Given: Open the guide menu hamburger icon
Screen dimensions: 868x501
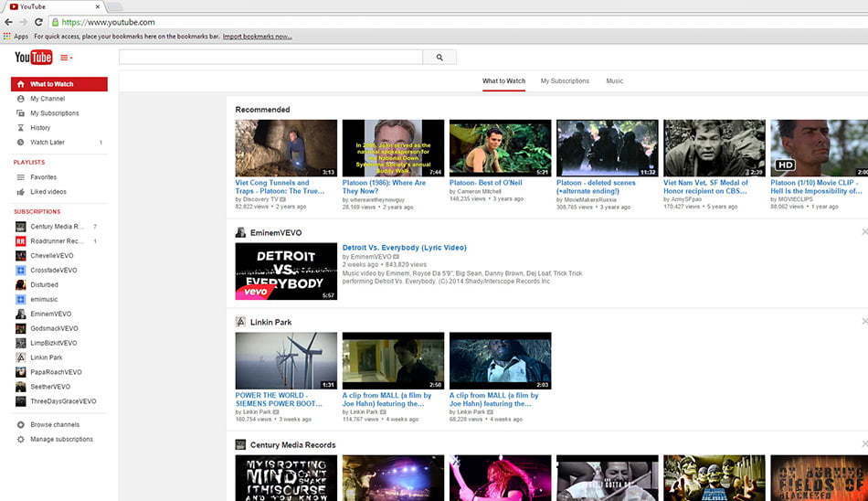Looking at the screenshot, I should click(66, 57).
